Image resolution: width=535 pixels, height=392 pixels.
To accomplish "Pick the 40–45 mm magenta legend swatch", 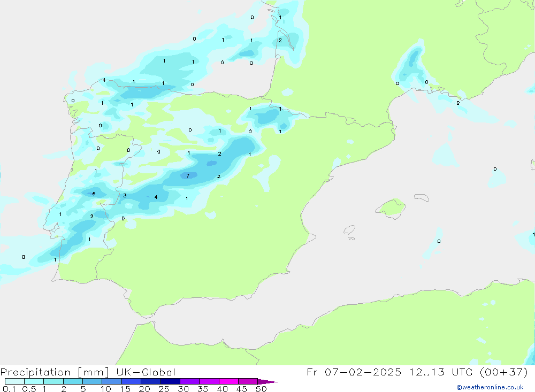I will [228, 381].
